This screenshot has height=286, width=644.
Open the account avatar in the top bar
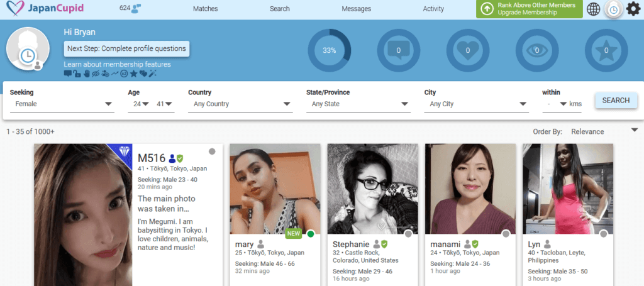(x=613, y=9)
